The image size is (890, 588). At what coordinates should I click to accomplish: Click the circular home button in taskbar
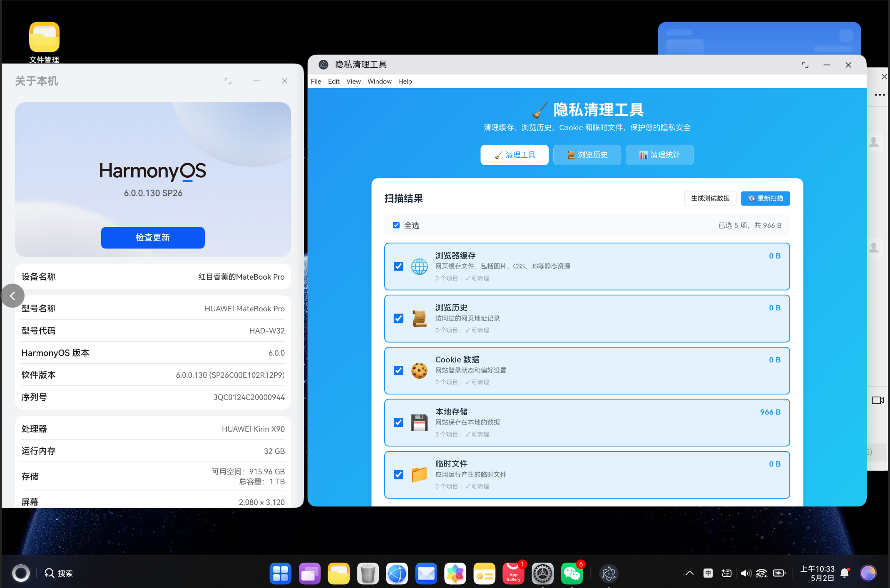tap(21, 573)
